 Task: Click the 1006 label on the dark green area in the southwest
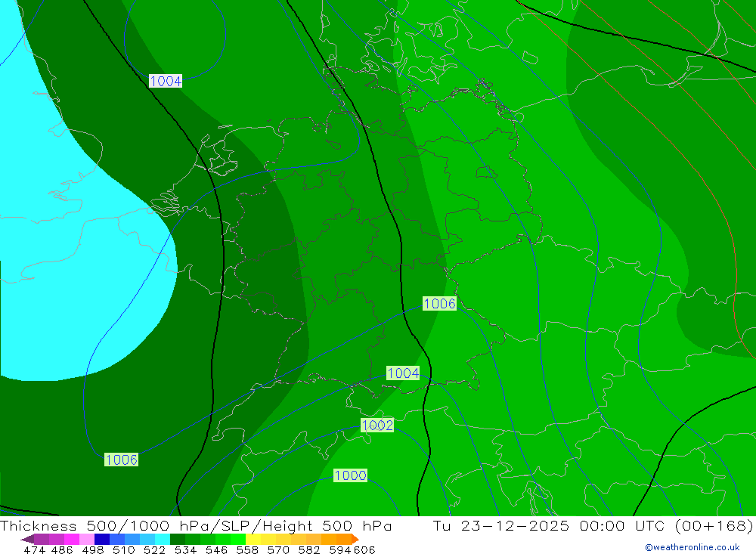[122, 460]
